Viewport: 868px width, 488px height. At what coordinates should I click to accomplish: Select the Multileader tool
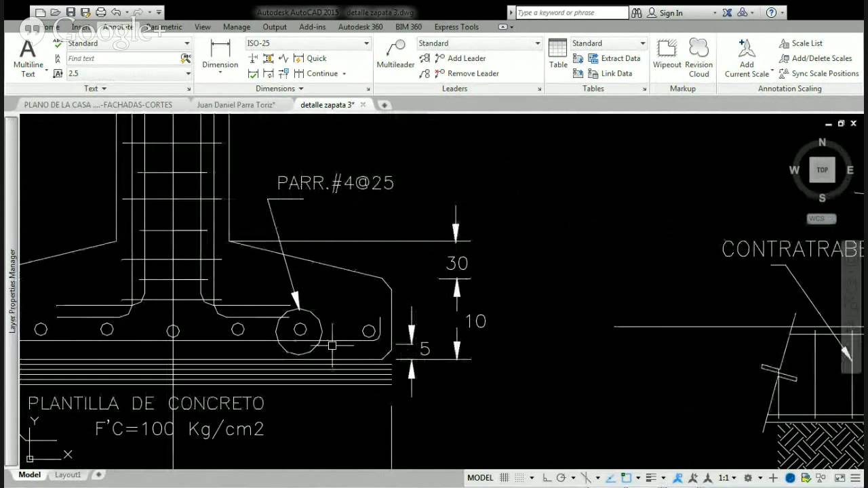[395, 54]
